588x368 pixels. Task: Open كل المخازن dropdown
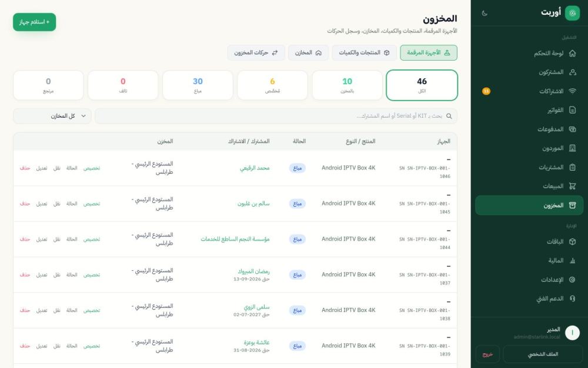point(52,116)
